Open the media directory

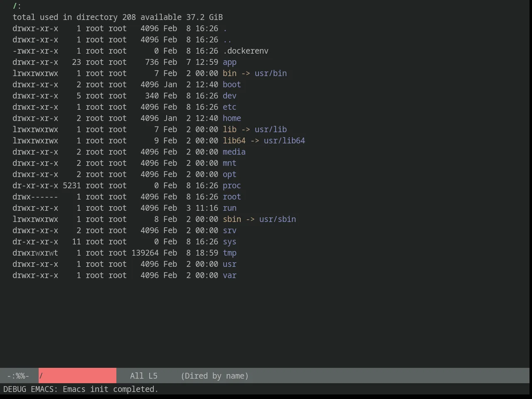point(234,152)
